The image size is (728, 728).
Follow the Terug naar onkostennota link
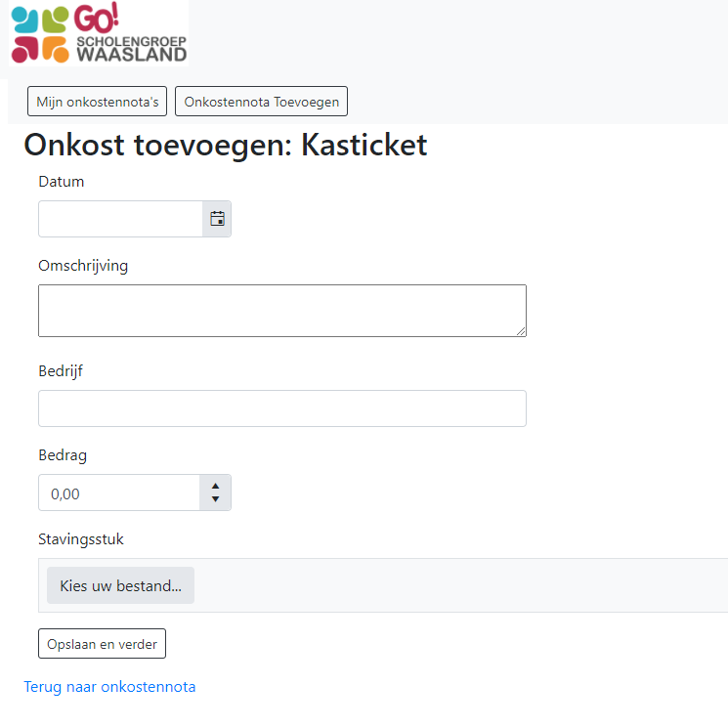[109, 687]
